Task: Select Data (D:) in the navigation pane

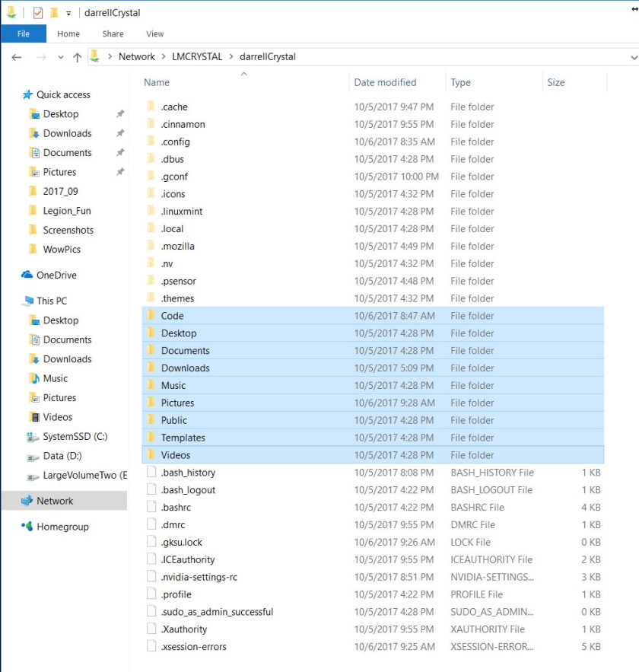Action: click(62, 456)
